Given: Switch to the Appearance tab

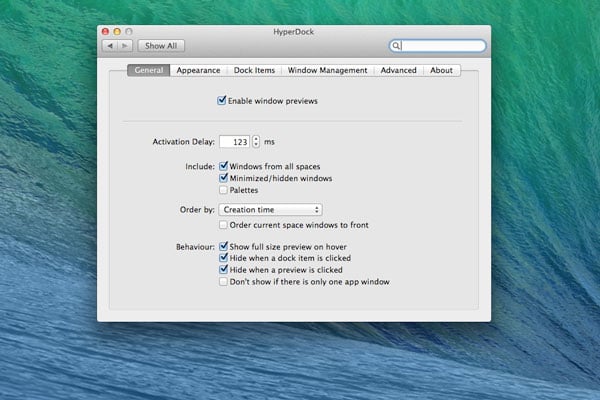Looking at the screenshot, I should point(198,70).
